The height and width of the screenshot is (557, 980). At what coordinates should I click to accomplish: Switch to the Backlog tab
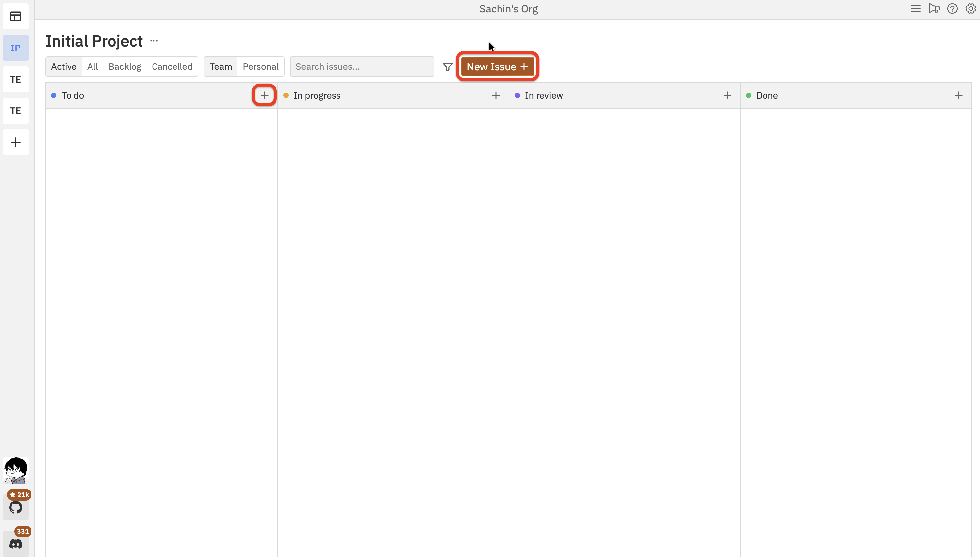tap(124, 66)
